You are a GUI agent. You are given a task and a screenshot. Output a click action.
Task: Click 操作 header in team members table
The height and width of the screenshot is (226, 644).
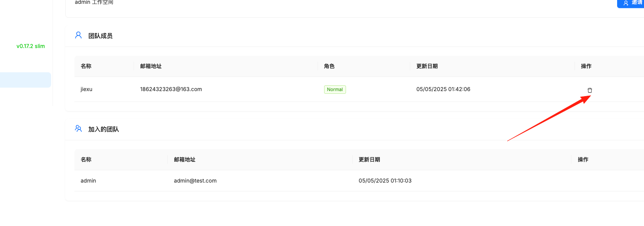[586, 66]
